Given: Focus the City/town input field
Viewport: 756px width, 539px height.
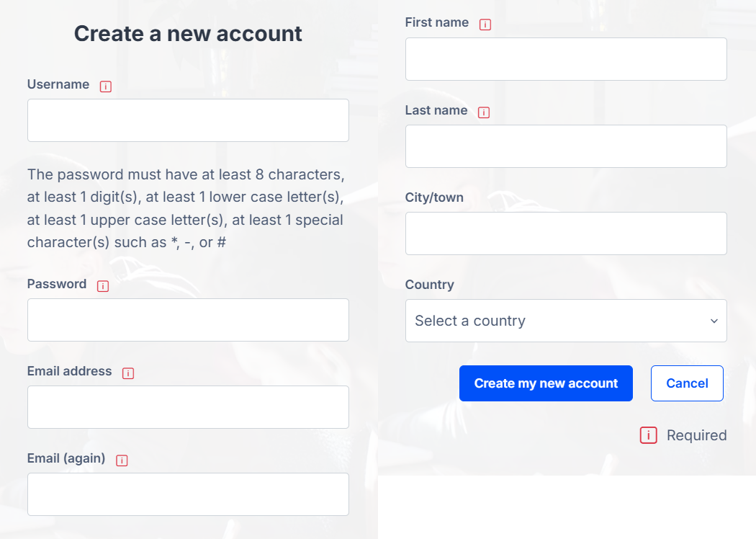Looking at the screenshot, I should [x=565, y=233].
